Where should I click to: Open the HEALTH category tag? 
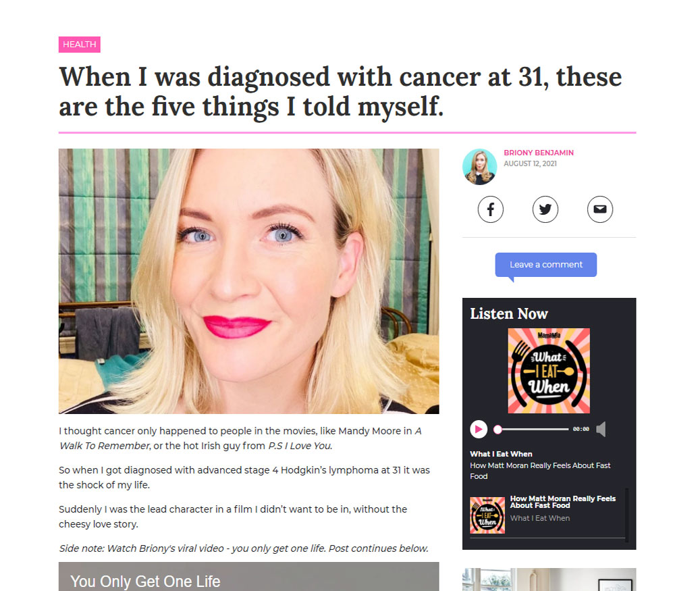[x=80, y=44]
